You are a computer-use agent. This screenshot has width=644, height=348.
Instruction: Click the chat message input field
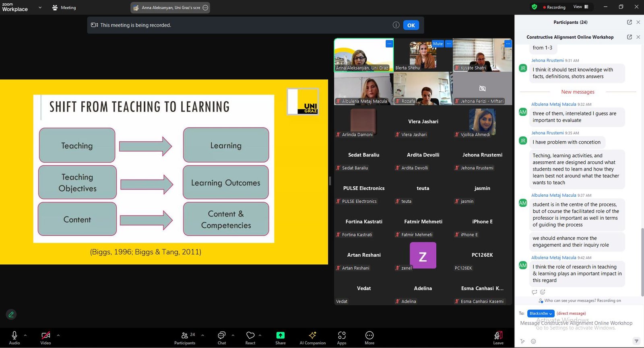click(x=576, y=323)
